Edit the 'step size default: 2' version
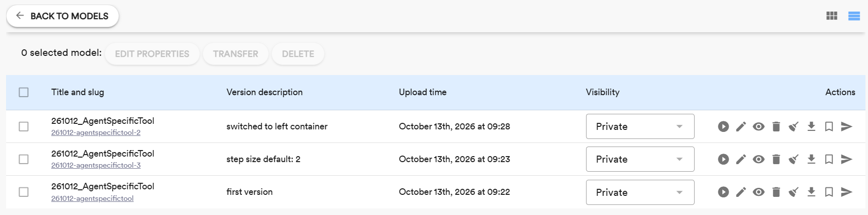Viewport: 868px width, 215px height. pyautogui.click(x=741, y=159)
